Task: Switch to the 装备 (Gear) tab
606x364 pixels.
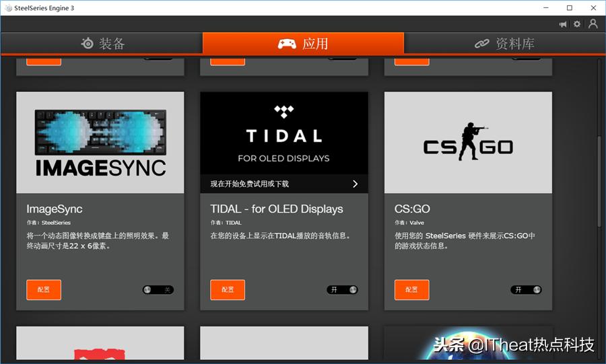Action: [102, 43]
